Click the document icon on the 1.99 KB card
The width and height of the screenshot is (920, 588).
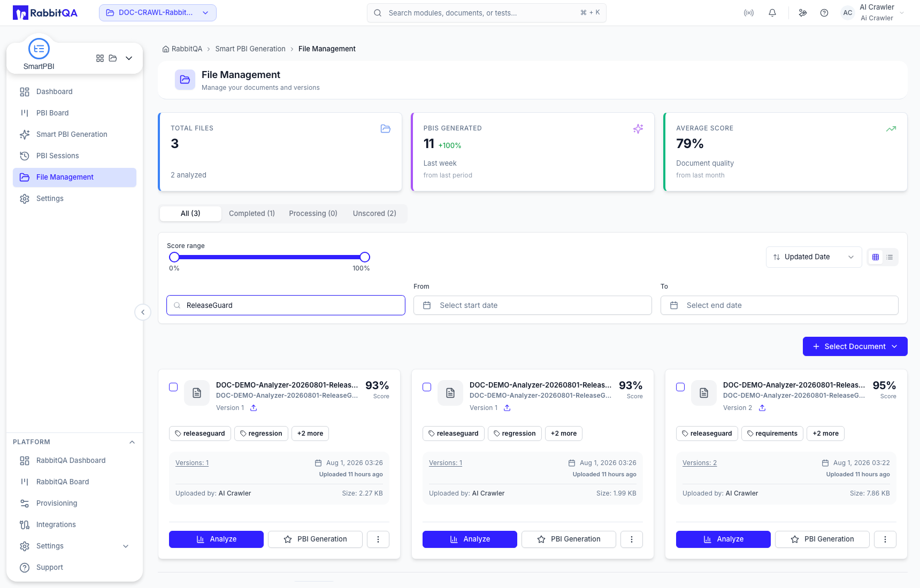tap(450, 393)
